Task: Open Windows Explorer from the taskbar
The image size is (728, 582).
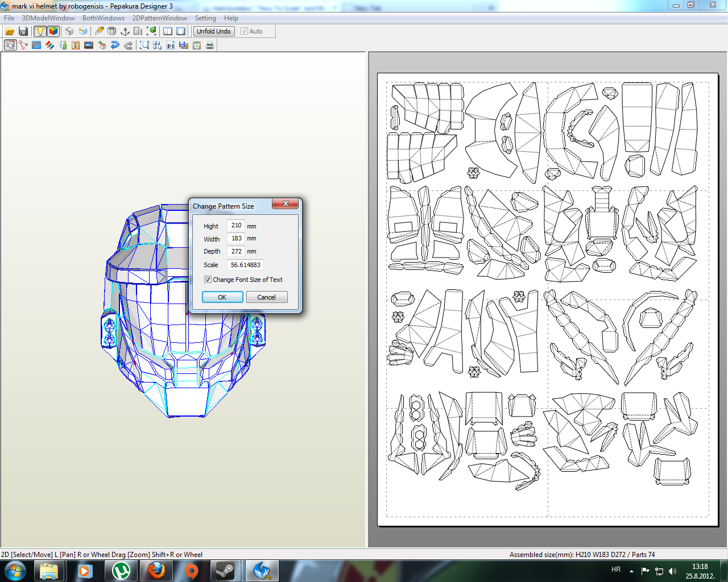Action: pos(49,571)
